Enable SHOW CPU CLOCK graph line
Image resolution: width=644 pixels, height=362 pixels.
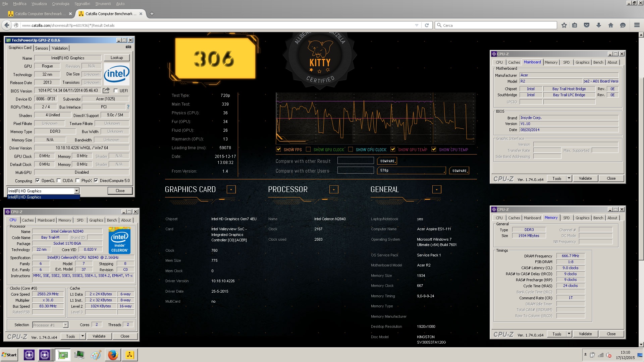[351, 149]
